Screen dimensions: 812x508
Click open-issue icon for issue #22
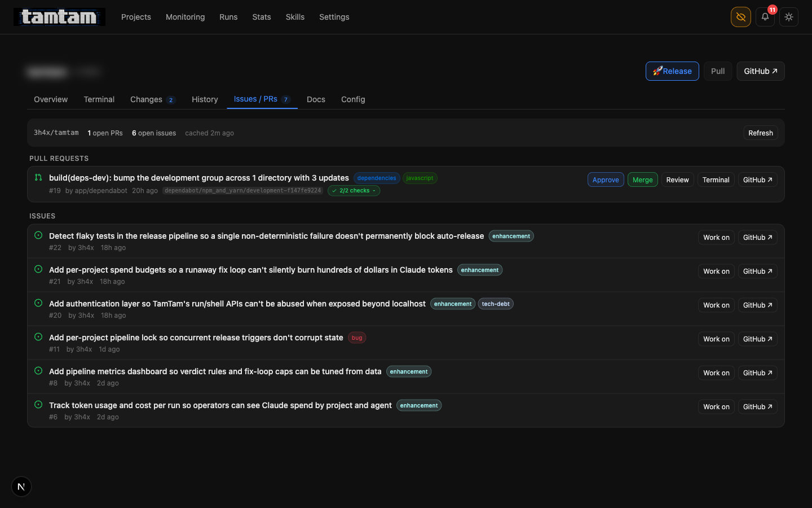click(x=38, y=235)
